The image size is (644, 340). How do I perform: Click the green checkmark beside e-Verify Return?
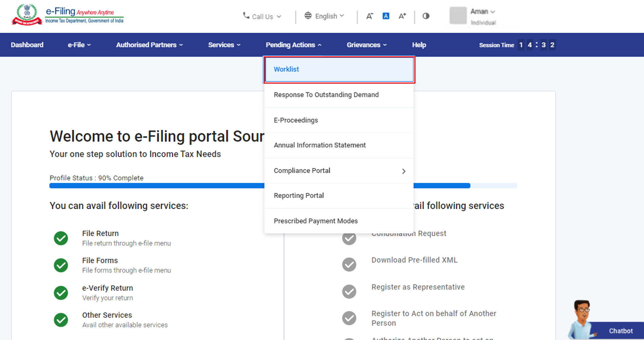click(61, 293)
